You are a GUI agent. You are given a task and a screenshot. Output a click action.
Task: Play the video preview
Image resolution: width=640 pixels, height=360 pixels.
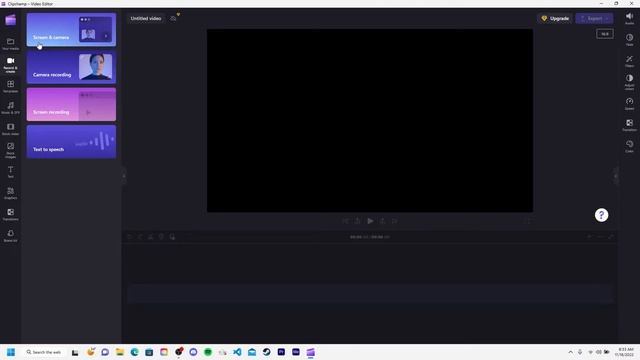point(370,221)
